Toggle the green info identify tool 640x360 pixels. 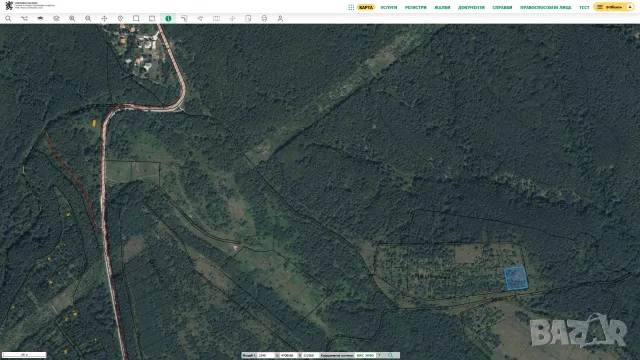coord(168,18)
